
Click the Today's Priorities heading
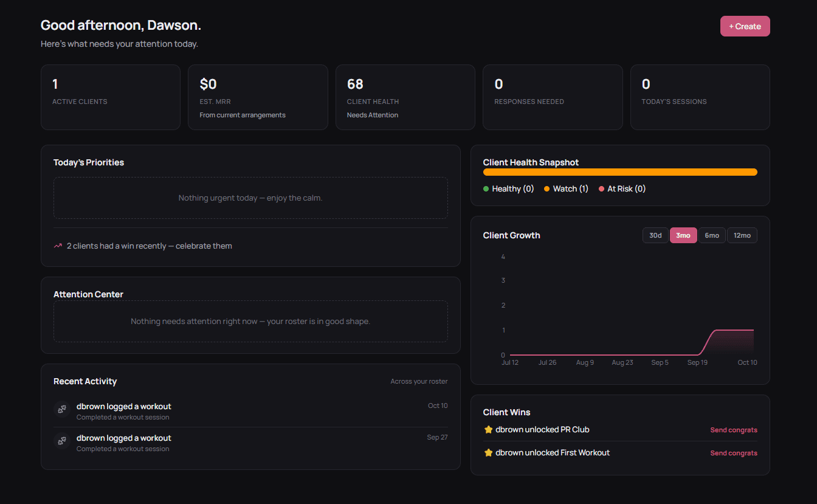coord(89,162)
